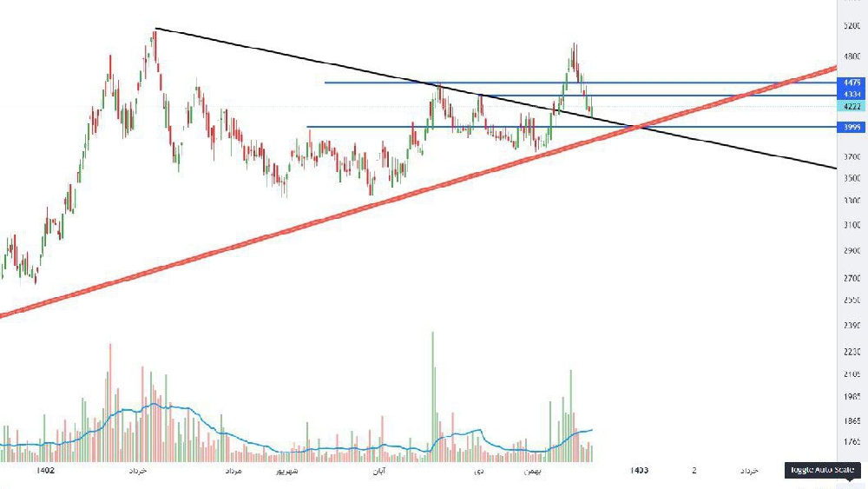Click the 2550 price axis value

852,301
